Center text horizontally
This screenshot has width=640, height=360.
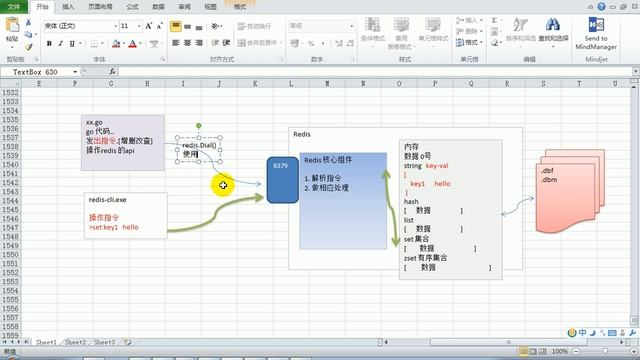coord(187,43)
